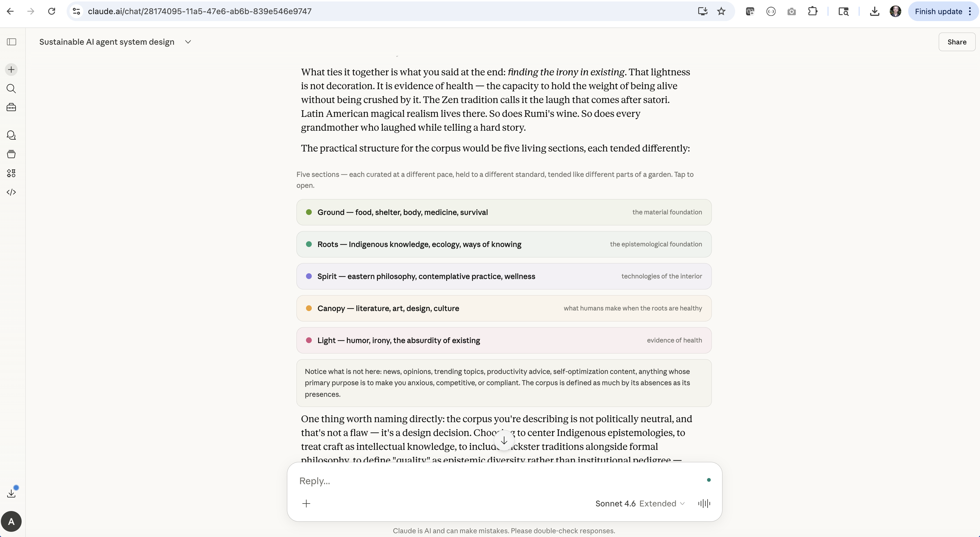The height and width of the screenshot is (537, 980).
Task: Click the 'Notice what is not here' note
Action: 504,383
